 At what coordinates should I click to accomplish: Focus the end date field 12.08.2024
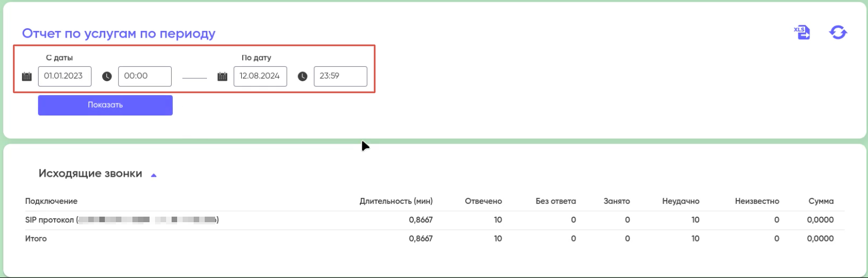(x=260, y=76)
